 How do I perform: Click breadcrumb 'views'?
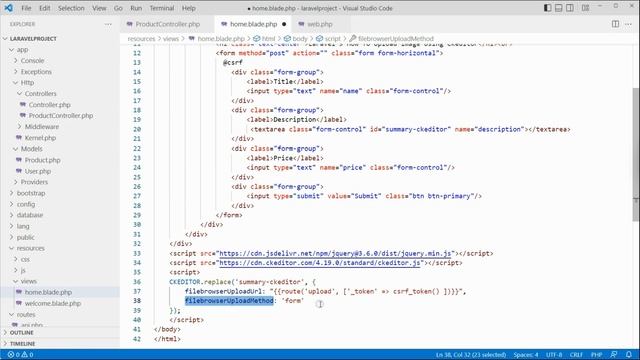point(171,38)
